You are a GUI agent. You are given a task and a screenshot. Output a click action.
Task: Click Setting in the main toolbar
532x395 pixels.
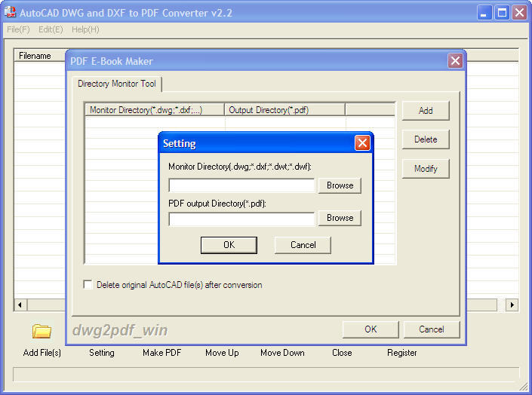click(x=102, y=353)
